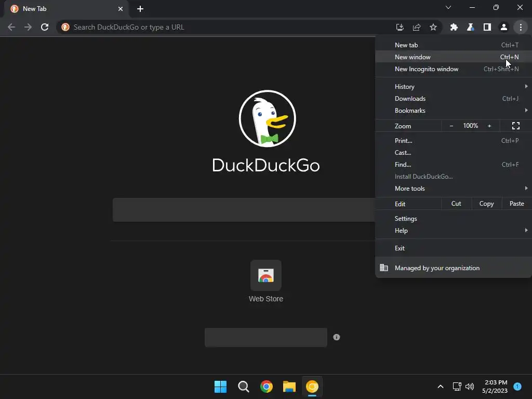
Task: Click Exit in the menu
Action: coord(453,248)
